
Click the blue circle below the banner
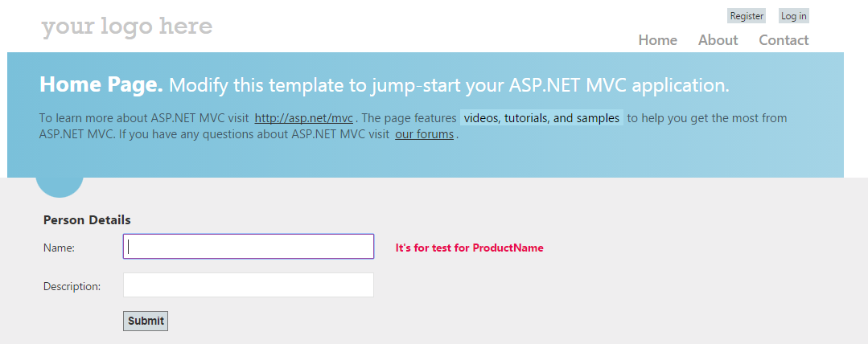pos(60,186)
